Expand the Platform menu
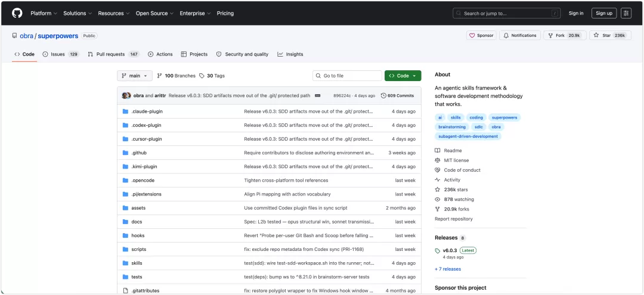This screenshot has width=644, height=295. coord(44,13)
